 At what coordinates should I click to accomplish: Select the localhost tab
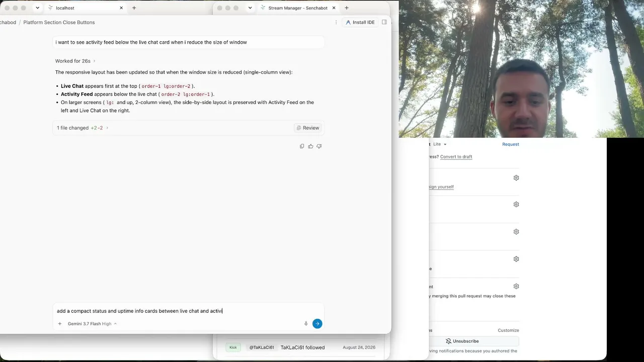[86, 8]
